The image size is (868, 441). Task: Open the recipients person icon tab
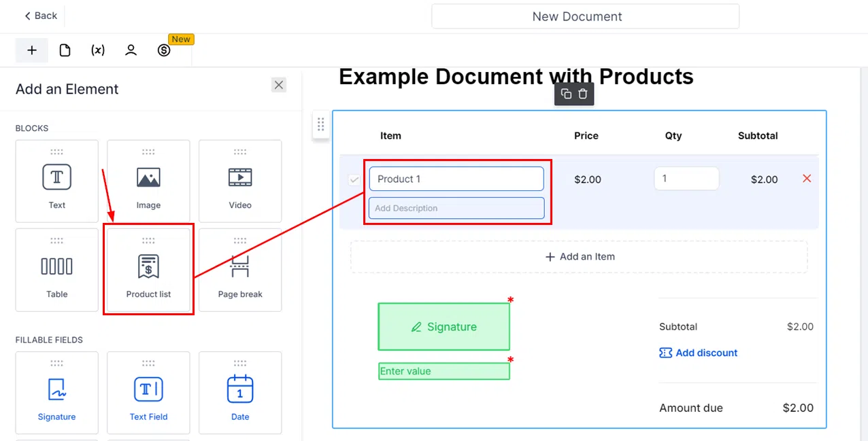tap(131, 50)
